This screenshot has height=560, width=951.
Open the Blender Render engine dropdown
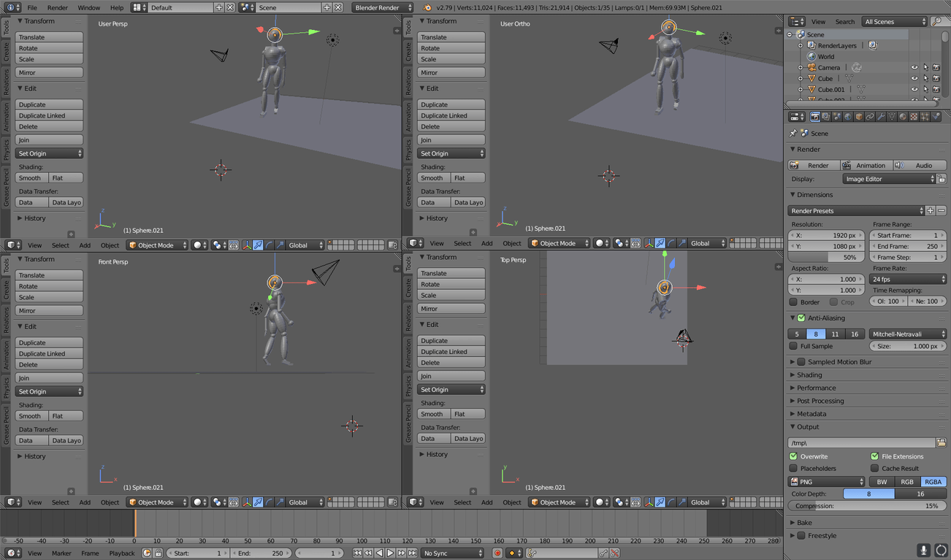coord(382,7)
